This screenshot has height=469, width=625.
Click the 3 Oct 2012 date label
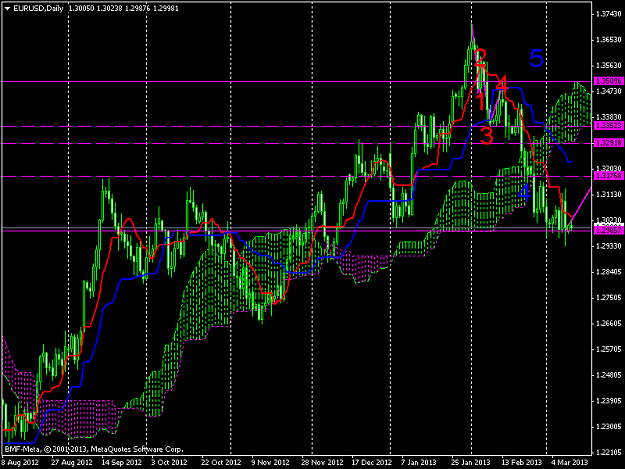click(169, 462)
